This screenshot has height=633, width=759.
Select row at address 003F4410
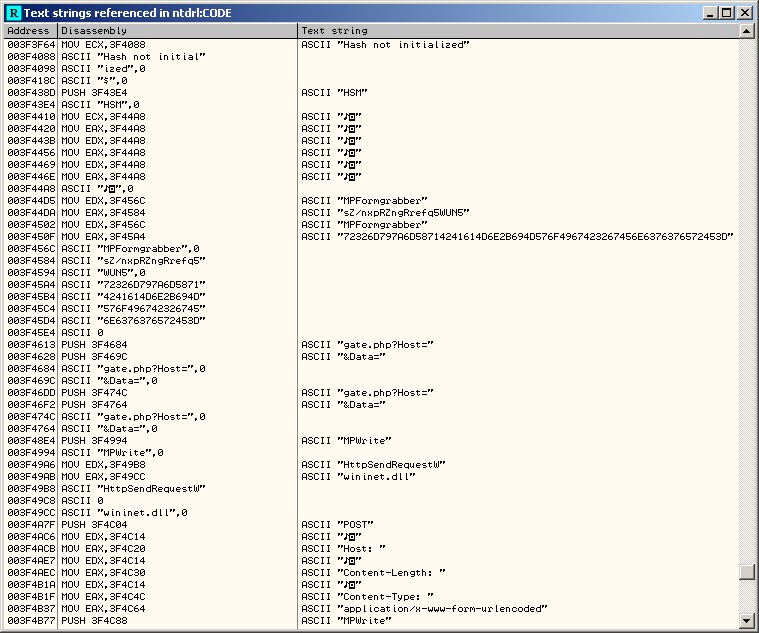coord(372,117)
